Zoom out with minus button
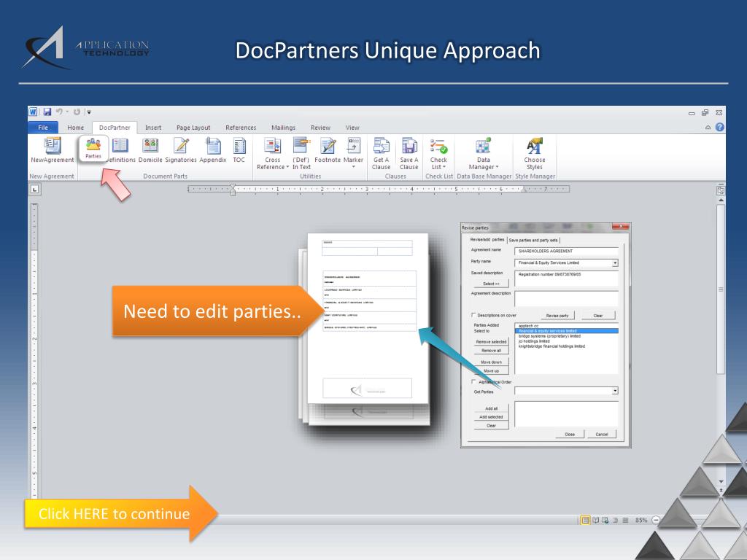The image size is (747, 560). point(656,520)
